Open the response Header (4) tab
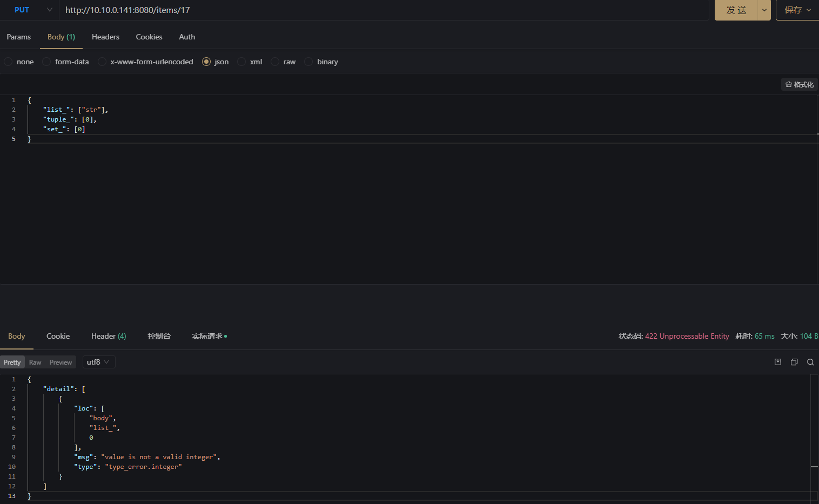Viewport: 819px width, 504px height. click(109, 336)
